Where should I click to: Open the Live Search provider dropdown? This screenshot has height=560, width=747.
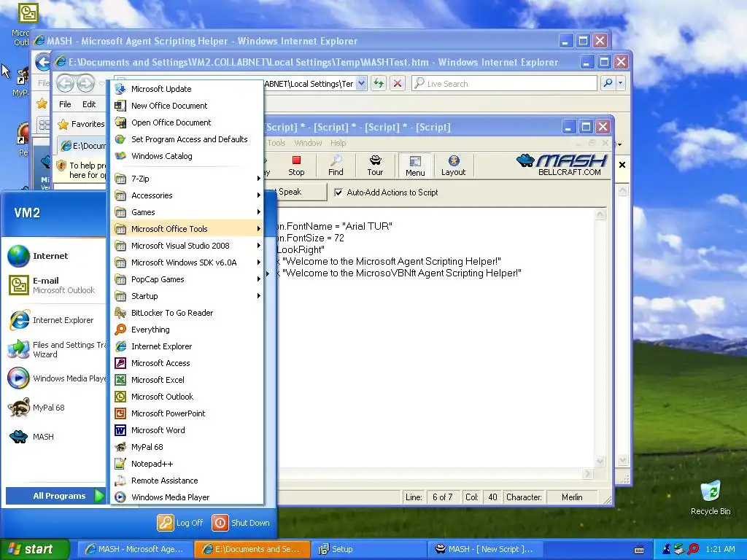click(620, 83)
